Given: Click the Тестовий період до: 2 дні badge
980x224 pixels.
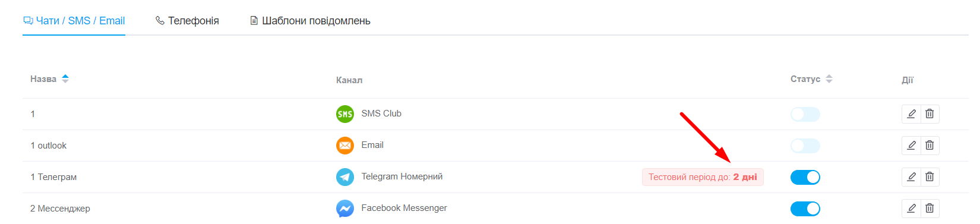Looking at the screenshot, I should [703, 177].
